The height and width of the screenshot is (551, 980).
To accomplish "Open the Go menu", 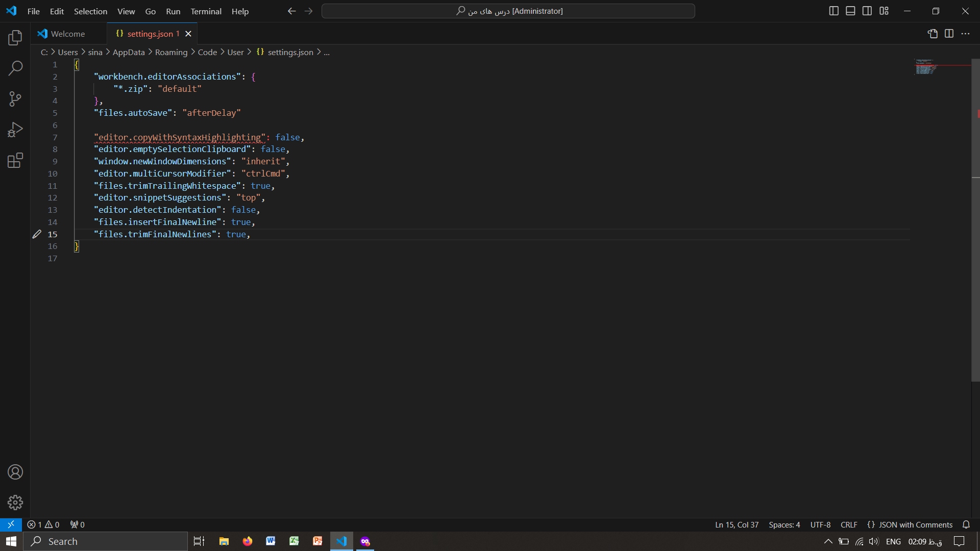I will (x=150, y=11).
